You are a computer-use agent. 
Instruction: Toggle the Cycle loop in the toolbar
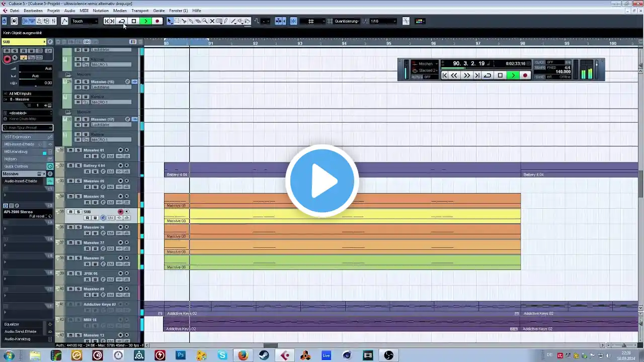[x=122, y=21]
